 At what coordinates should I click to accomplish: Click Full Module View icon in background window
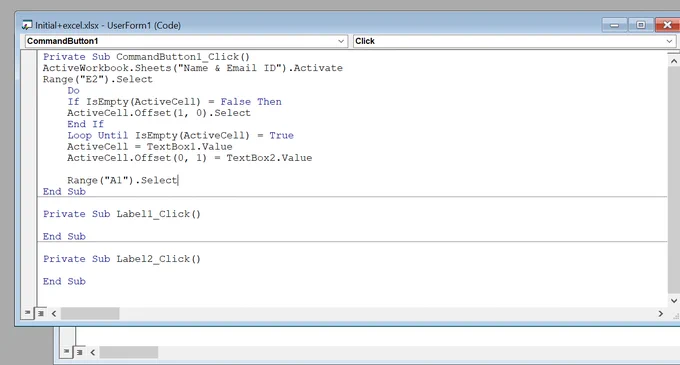pos(79,352)
